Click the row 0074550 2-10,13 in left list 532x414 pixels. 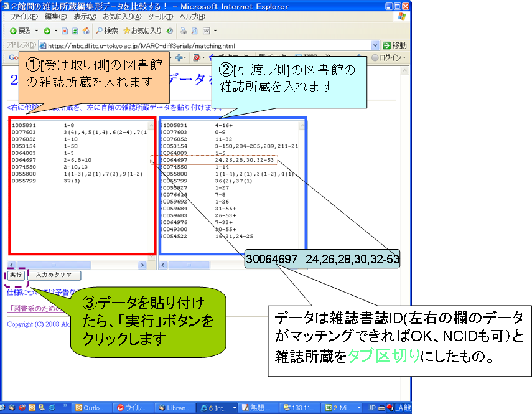tap(49, 167)
